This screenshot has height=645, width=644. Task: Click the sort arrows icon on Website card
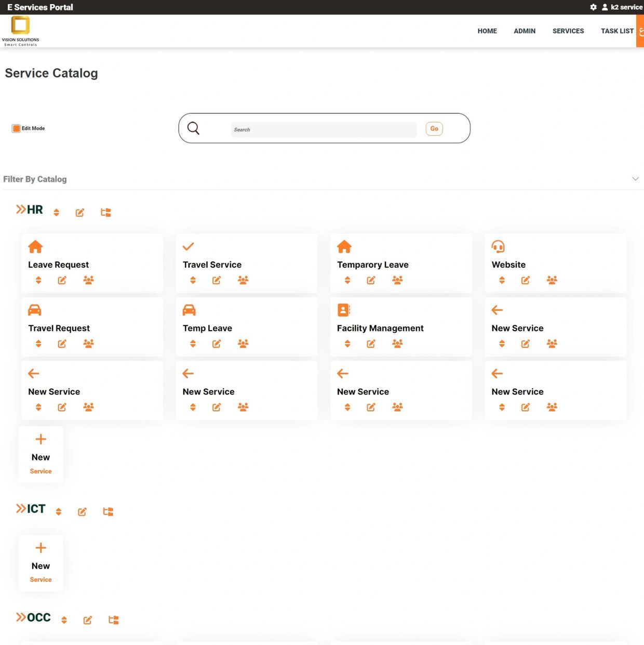[x=502, y=281]
